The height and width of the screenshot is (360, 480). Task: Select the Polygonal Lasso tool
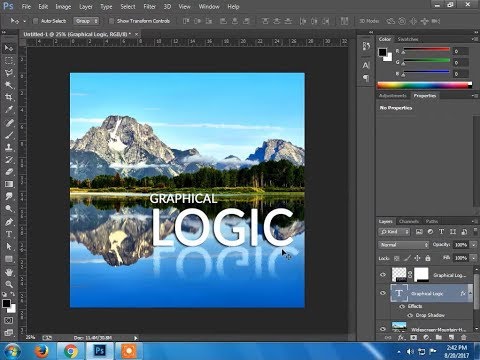9,73
